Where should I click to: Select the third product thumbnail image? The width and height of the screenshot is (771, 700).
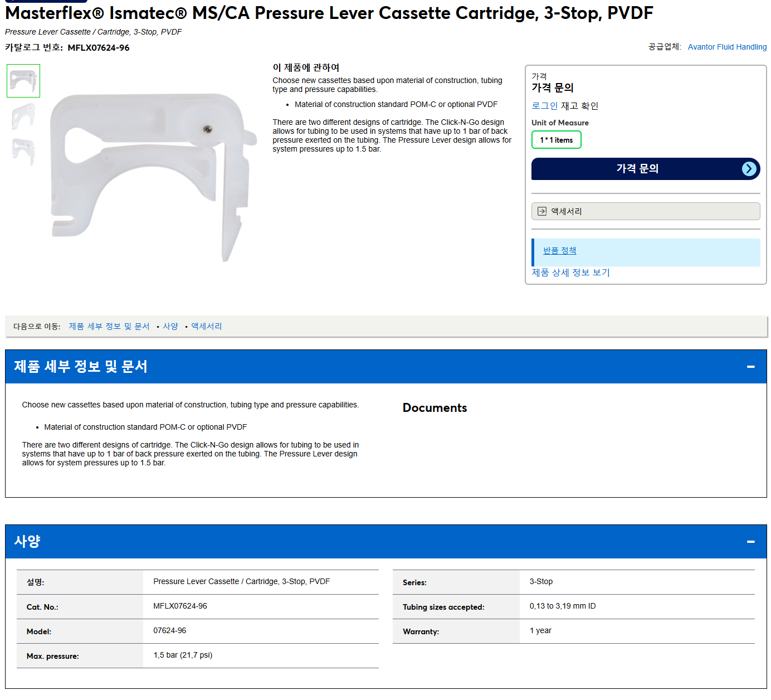click(23, 152)
